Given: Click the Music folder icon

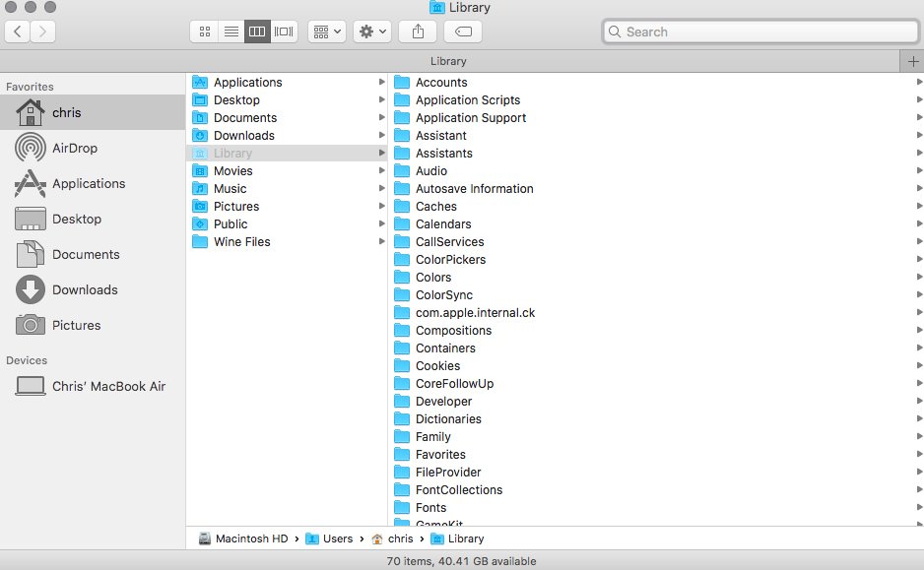Looking at the screenshot, I should click(x=200, y=188).
